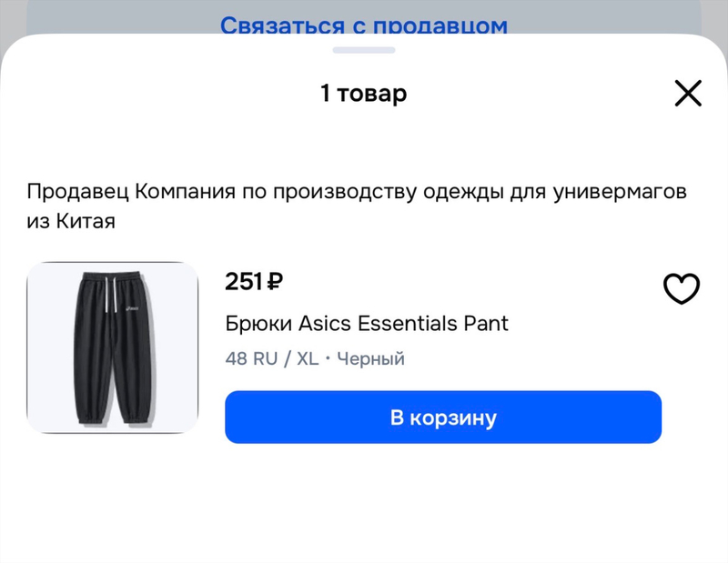The image size is (728, 563).
Task: Tap the white drawstring on the pants photo
Action: [x=110, y=295]
